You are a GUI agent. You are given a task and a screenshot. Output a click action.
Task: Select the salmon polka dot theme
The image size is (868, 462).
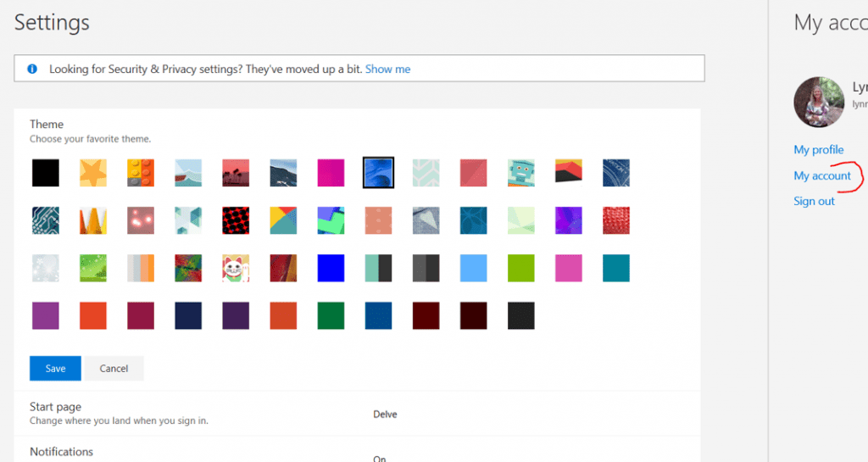(379, 220)
